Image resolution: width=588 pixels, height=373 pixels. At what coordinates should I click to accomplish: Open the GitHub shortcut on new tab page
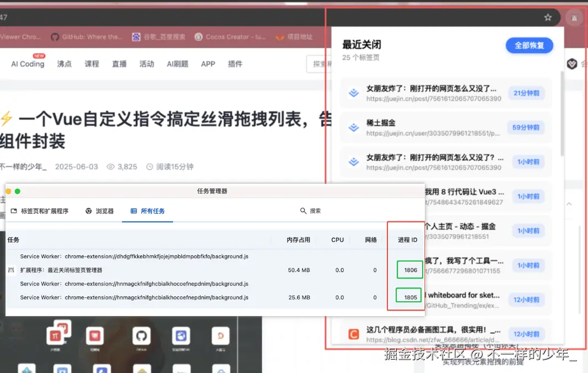click(x=142, y=337)
